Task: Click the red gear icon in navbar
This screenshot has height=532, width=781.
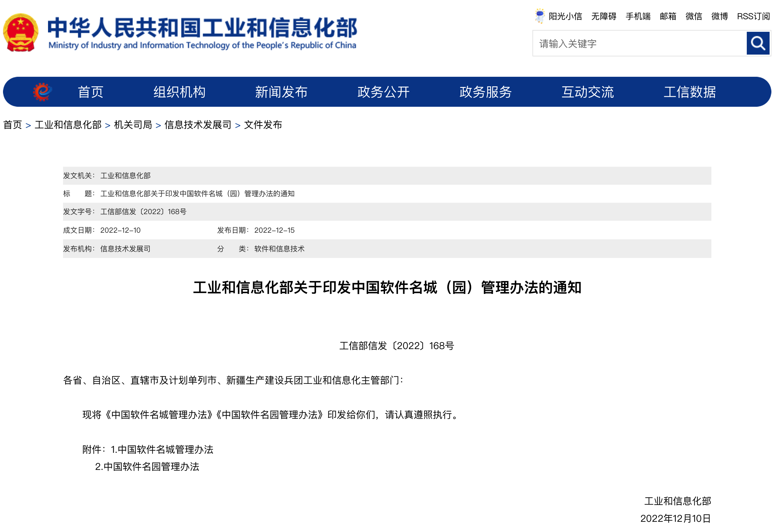Action: (x=42, y=92)
